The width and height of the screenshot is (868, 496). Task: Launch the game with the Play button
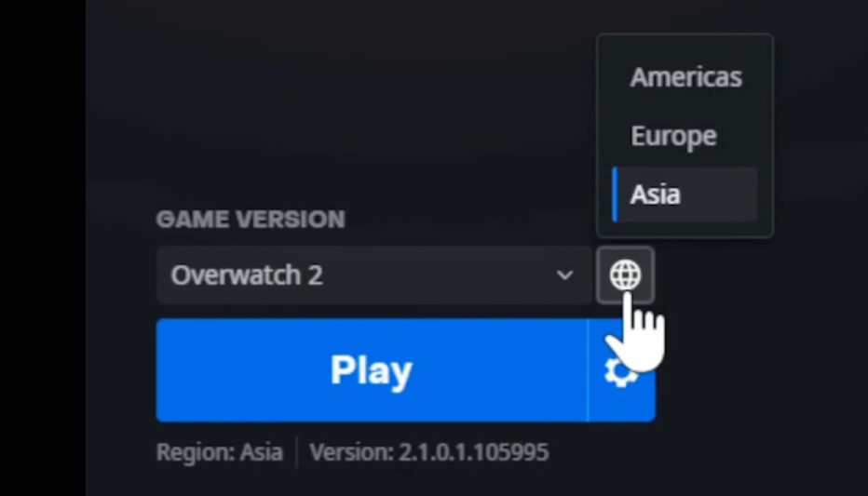pyautogui.click(x=372, y=370)
